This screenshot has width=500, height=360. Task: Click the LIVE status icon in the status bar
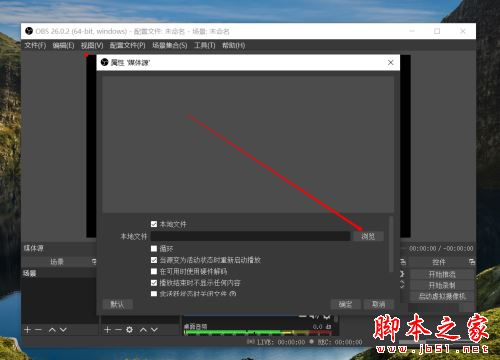(250, 342)
